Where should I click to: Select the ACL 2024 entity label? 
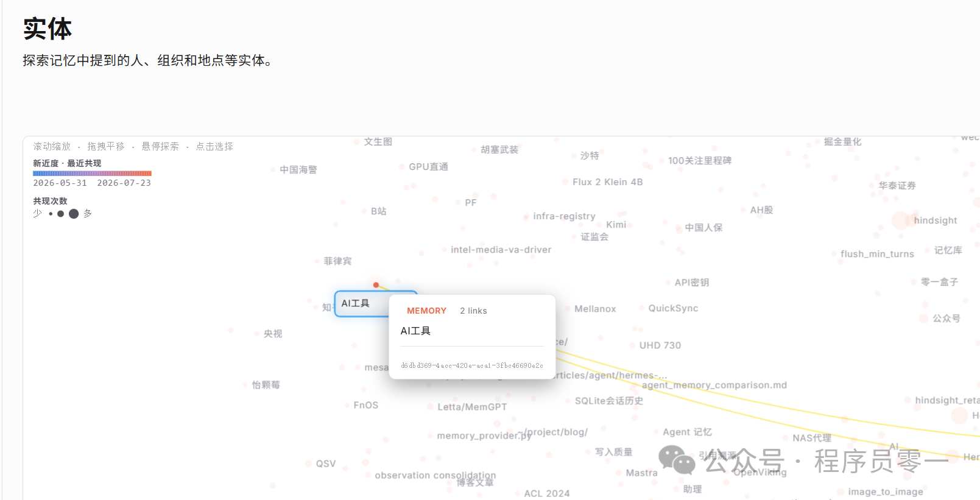(x=547, y=493)
